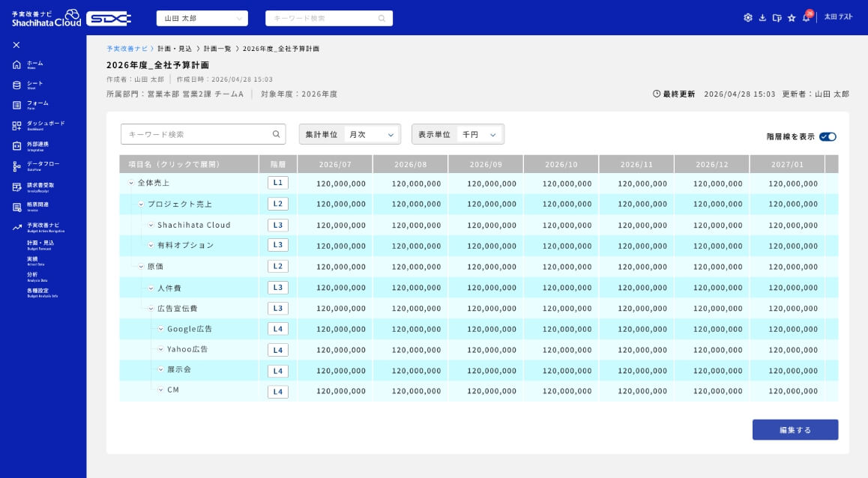Image resolution: width=868 pixels, height=478 pixels.
Task: Open the 外部連携 Integration sidebar icon
Action: [x=16, y=146]
